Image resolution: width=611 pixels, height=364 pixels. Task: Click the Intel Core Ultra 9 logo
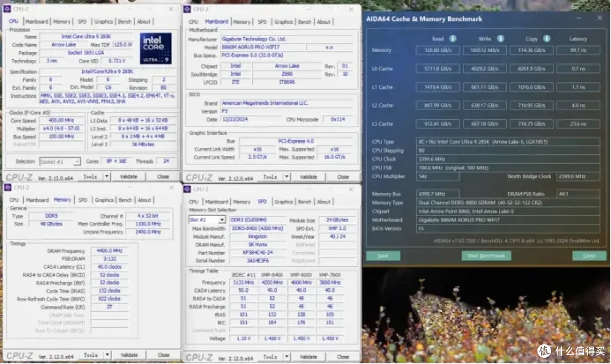pos(156,49)
